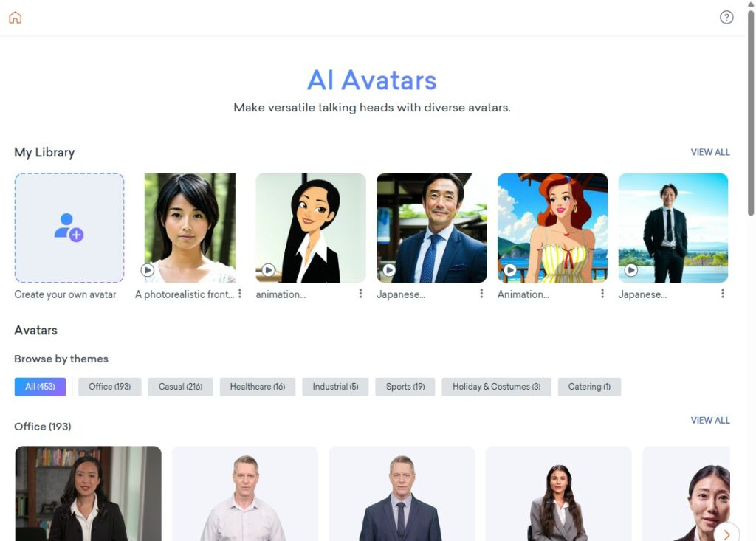This screenshot has width=756, height=541.
Task: Select the Office (193) theme filter
Action: pos(110,387)
